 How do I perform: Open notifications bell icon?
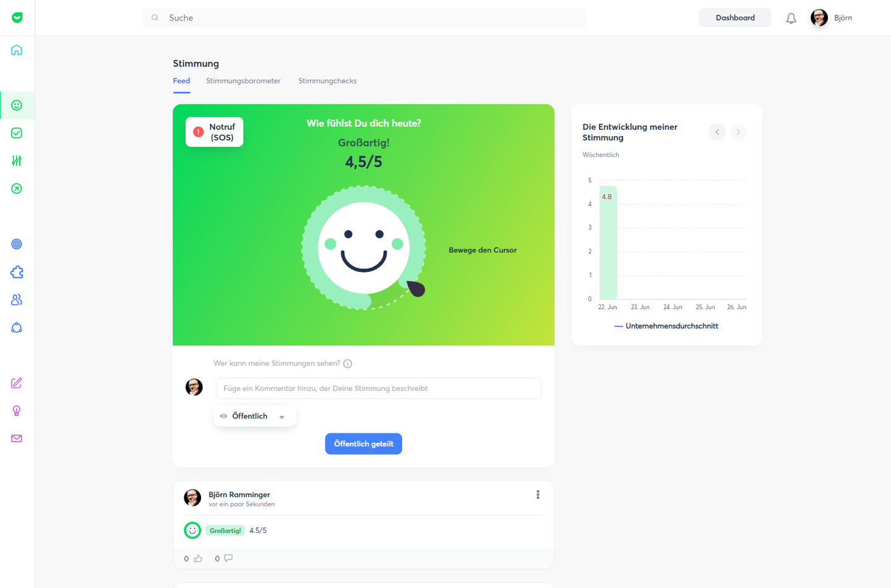791,19
